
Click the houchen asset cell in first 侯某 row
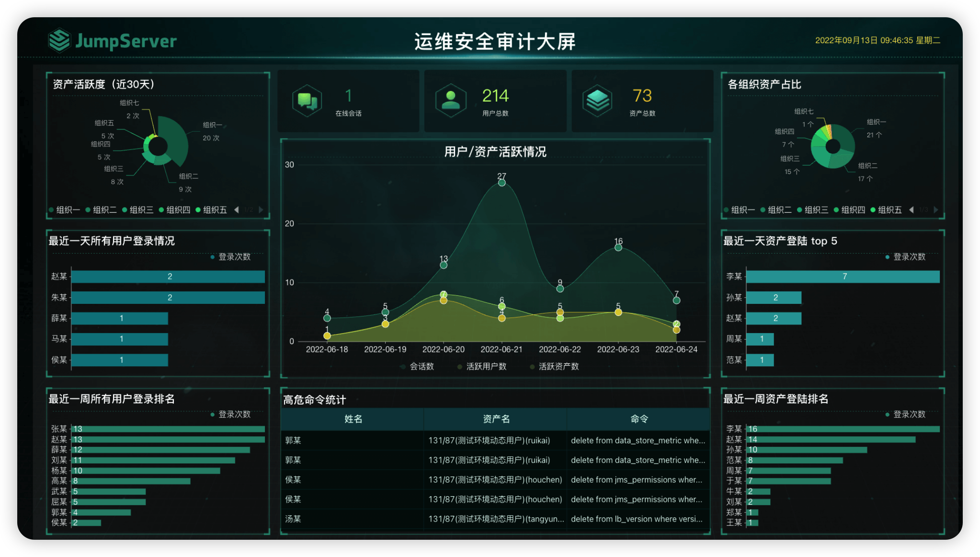pos(495,480)
